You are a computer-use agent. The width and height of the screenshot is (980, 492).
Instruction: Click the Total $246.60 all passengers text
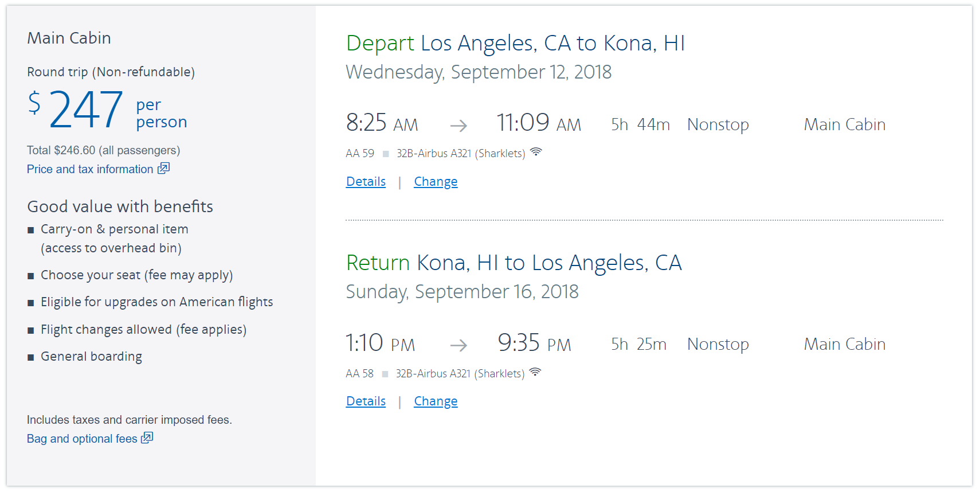[103, 150]
